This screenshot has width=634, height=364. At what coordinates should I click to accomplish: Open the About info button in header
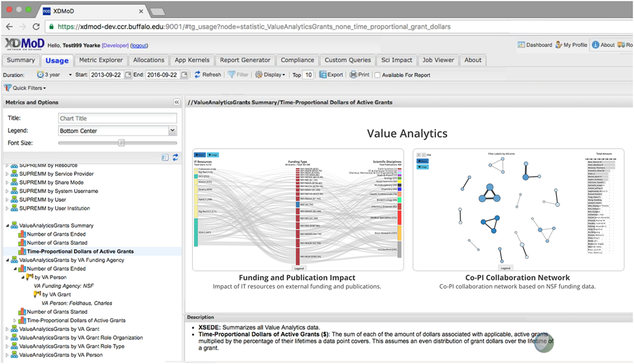click(603, 45)
